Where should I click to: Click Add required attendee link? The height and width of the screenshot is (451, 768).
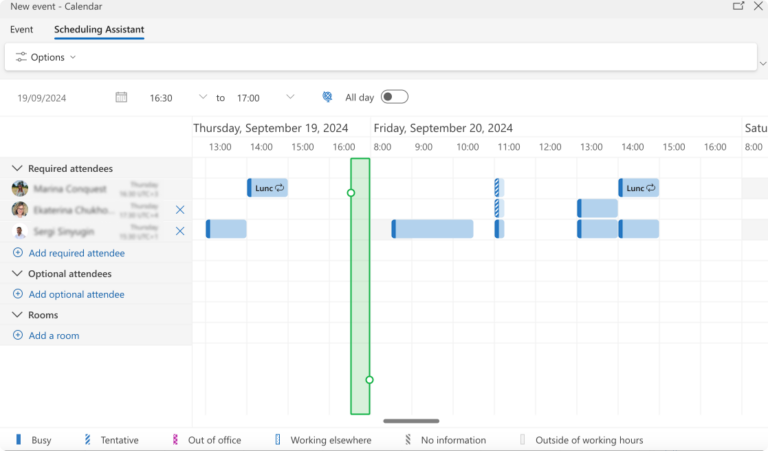coord(76,253)
